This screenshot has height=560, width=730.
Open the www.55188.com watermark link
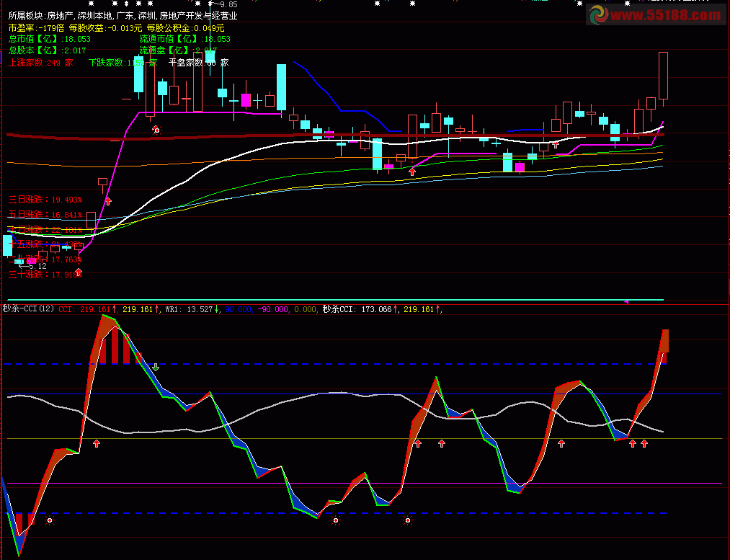coord(666,15)
